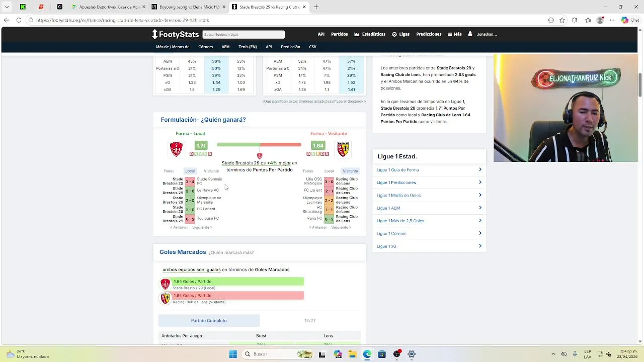Open Predicciones in top navbar
This screenshot has height=362, width=644.
pyautogui.click(x=429, y=34)
